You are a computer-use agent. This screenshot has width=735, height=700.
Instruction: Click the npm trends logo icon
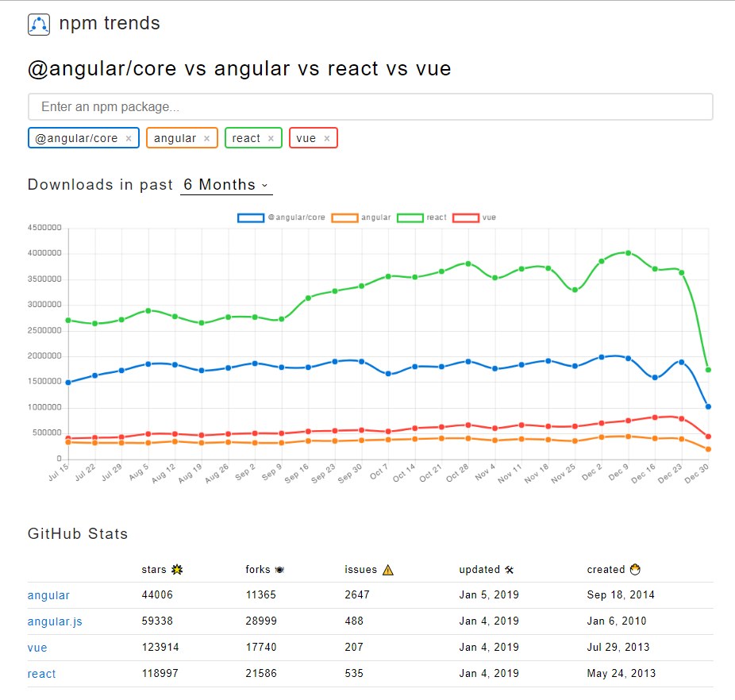click(39, 25)
